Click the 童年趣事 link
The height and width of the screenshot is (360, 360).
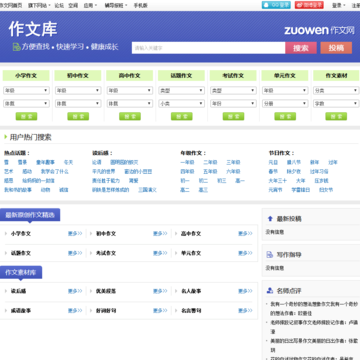(45, 162)
